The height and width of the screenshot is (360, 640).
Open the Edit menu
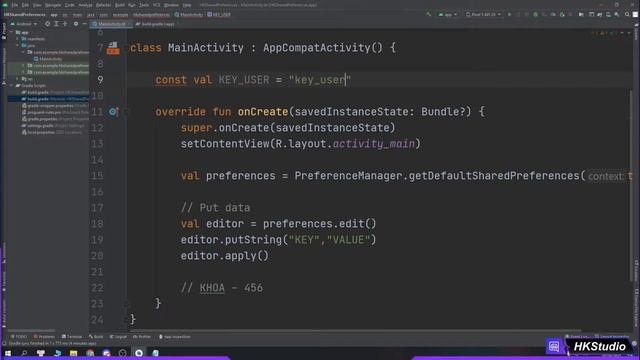(25, 5)
